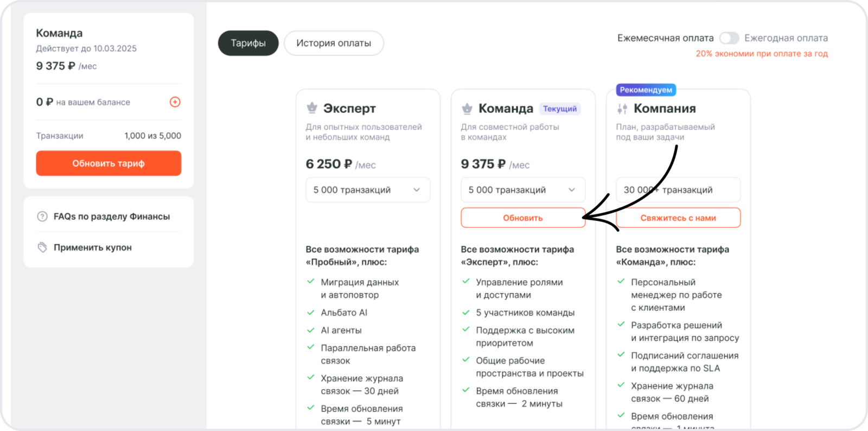Expand transactions dropdown in Команда plan
The height and width of the screenshot is (431, 868).
[522, 190]
